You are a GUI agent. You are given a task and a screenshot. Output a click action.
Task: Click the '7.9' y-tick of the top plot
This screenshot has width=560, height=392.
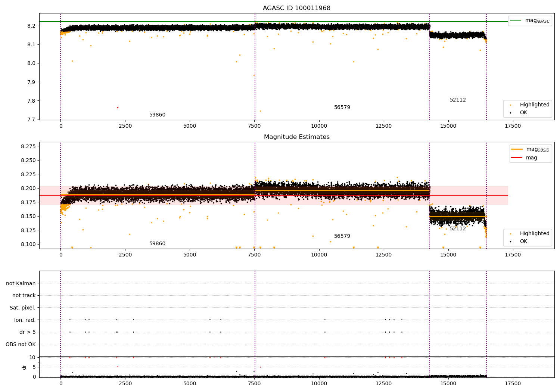(x=32, y=82)
